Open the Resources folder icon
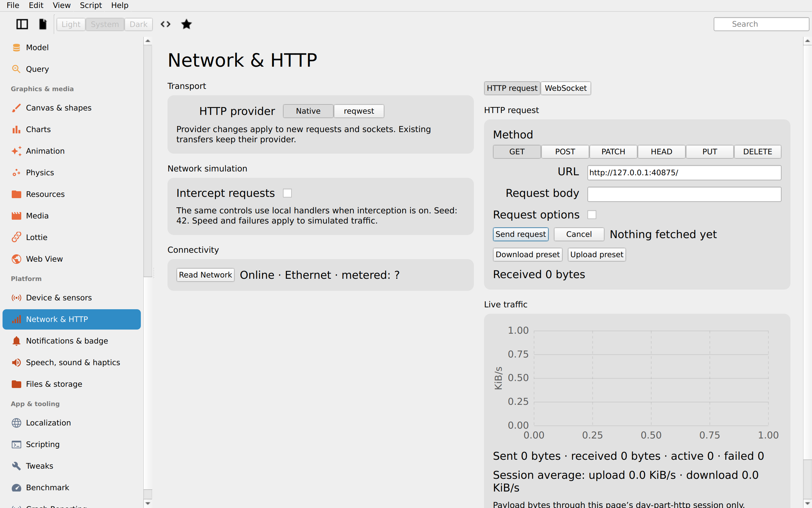 tap(16, 194)
